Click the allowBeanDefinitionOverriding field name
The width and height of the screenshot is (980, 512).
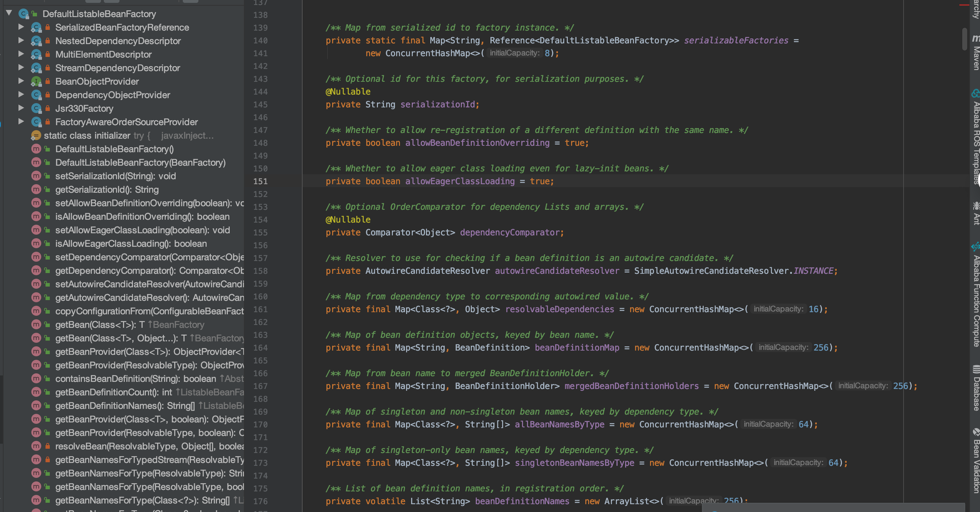[x=477, y=143]
